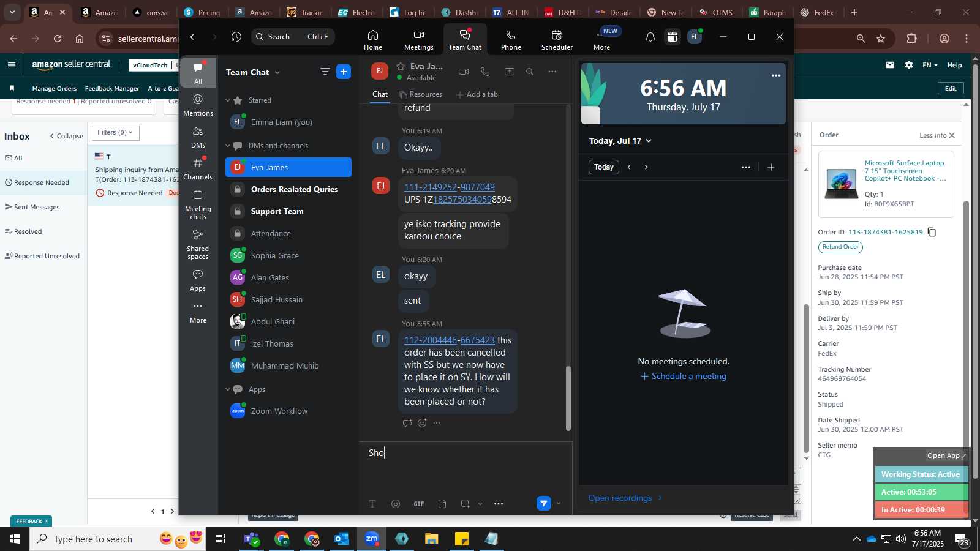Collapse the Apps section in chat list
Viewport: 980px width, 551px height.
[228, 389]
